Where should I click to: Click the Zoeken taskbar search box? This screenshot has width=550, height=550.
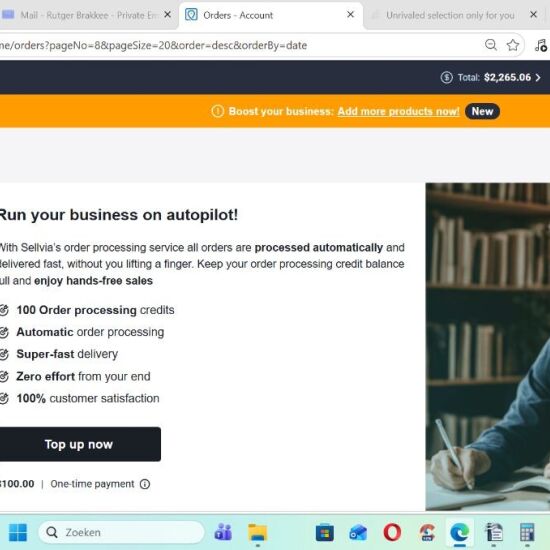click(x=121, y=532)
